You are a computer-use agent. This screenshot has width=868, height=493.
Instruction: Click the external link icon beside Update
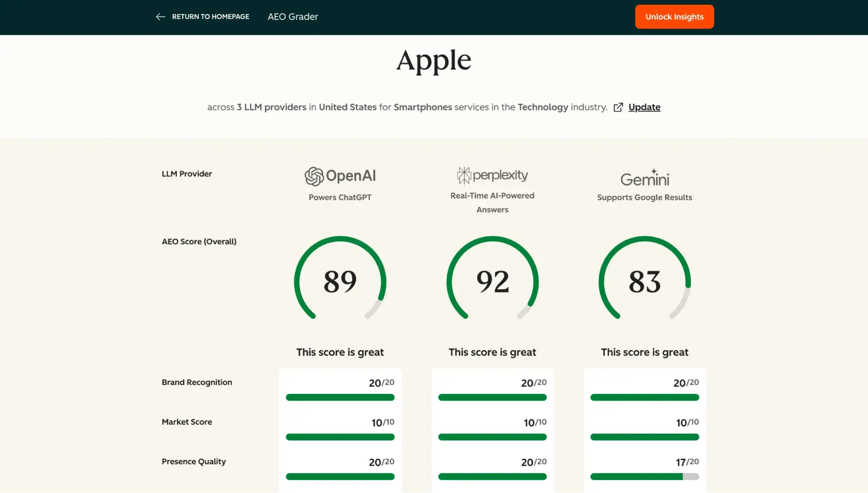pyautogui.click(x=618, y=107)
